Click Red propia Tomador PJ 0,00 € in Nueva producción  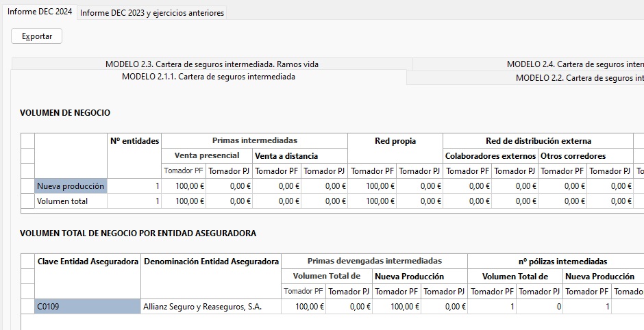(x=419, y=186)
